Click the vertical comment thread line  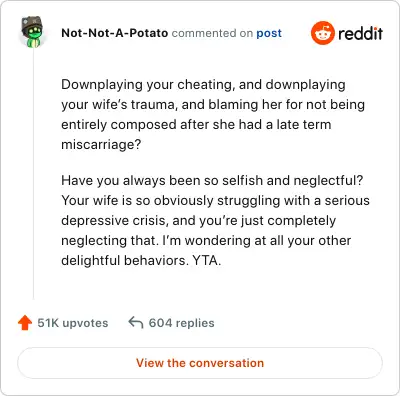[x=33, y=173]
